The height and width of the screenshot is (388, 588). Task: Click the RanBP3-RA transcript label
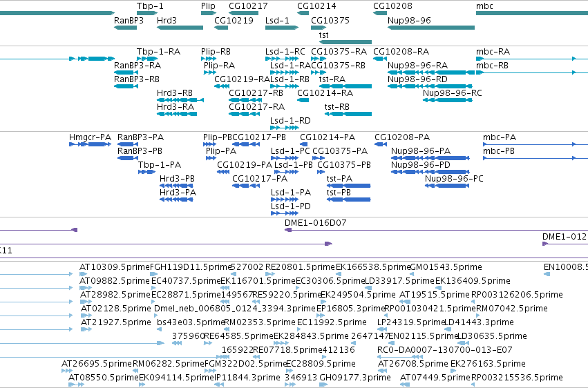click(137, 66)
